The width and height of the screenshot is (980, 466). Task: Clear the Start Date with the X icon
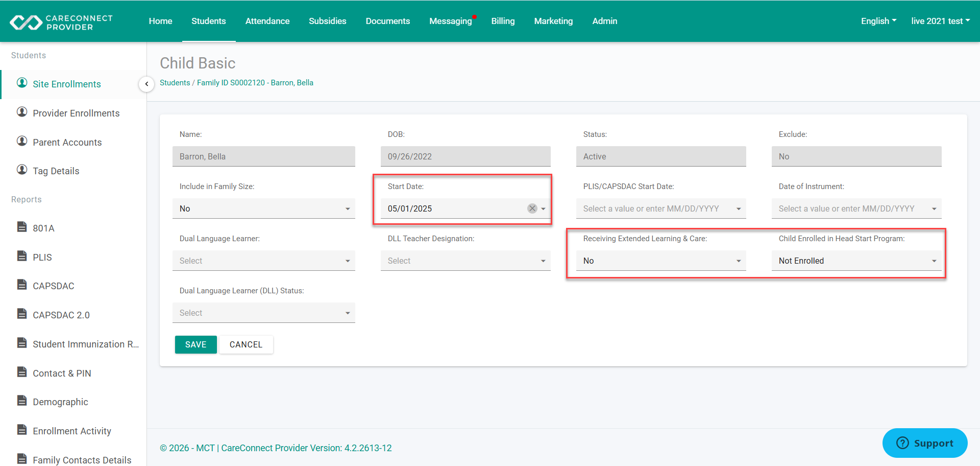[532, 208]
